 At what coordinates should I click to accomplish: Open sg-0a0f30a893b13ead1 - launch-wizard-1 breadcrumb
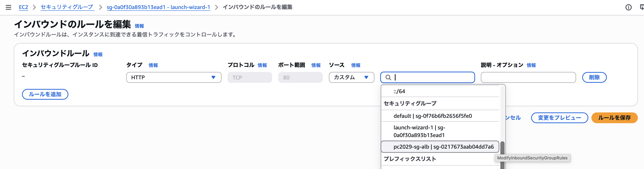[158, 7]
